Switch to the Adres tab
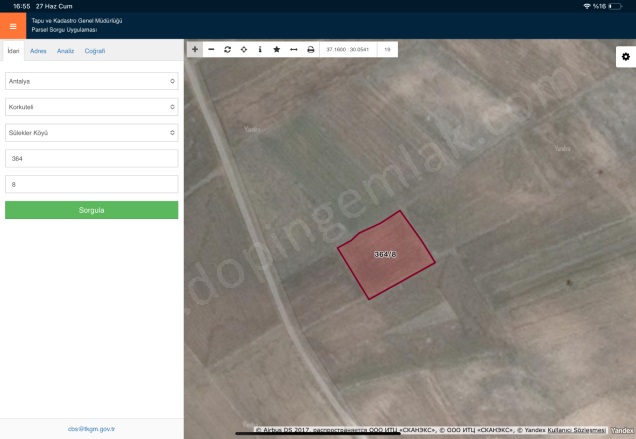The width and height of the screenshot is (636, 439). (x=38, y=50)
